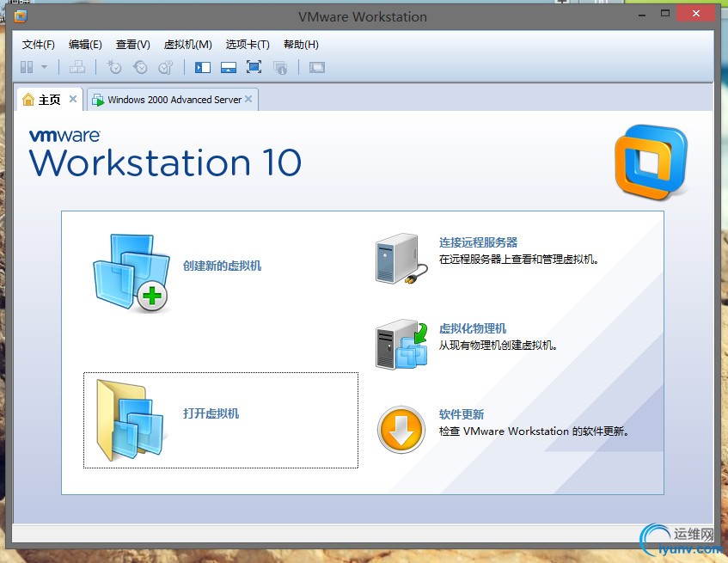Open the 查看(V) menu
This screenshot has width=728, height=563.
(x=132, y=45)
